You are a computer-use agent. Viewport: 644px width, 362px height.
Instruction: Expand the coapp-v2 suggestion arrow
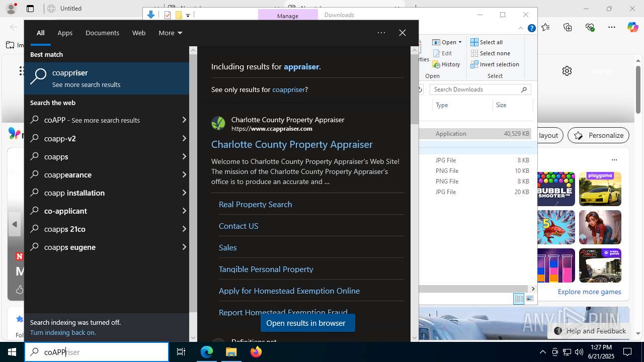pos(184,138)
